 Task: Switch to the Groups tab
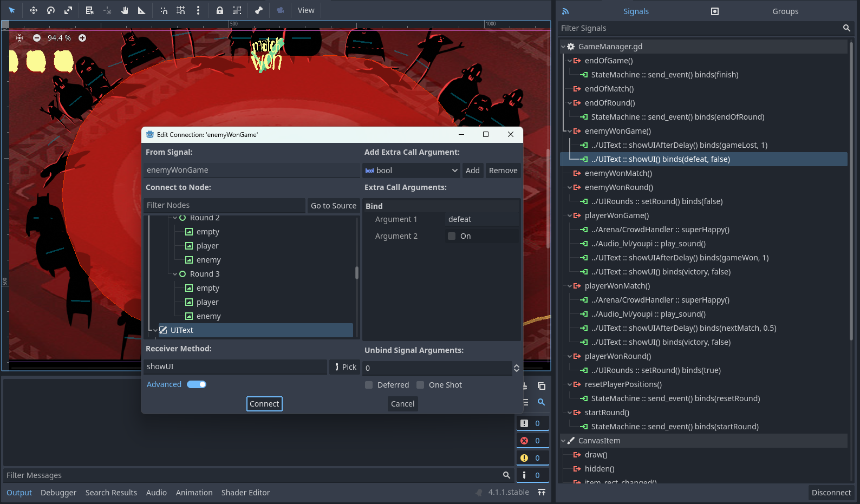785,11
